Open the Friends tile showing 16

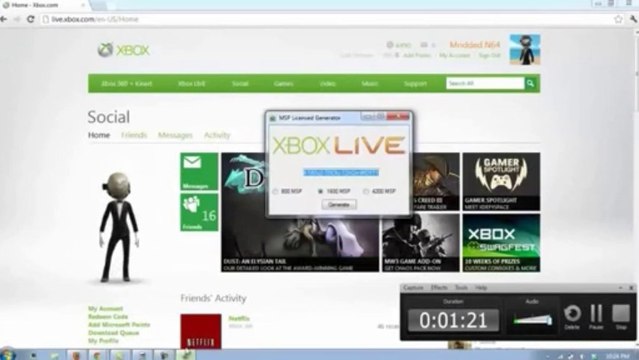[199, 212]
